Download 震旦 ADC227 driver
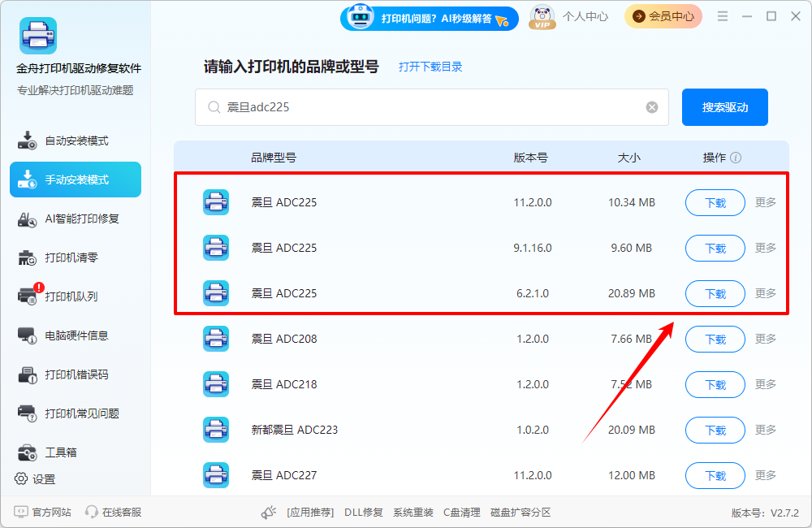The image size is (812, 528). [715, 476]
